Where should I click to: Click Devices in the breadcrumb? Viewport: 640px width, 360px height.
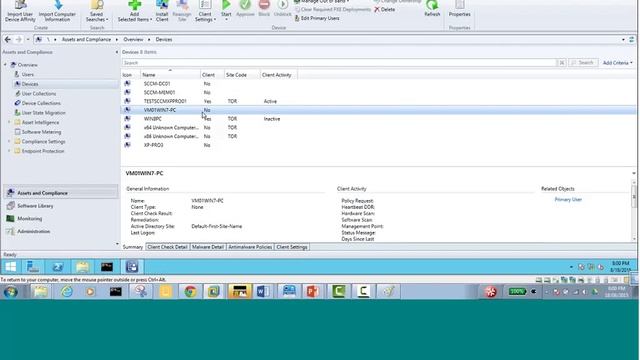(x=164, y=40)
